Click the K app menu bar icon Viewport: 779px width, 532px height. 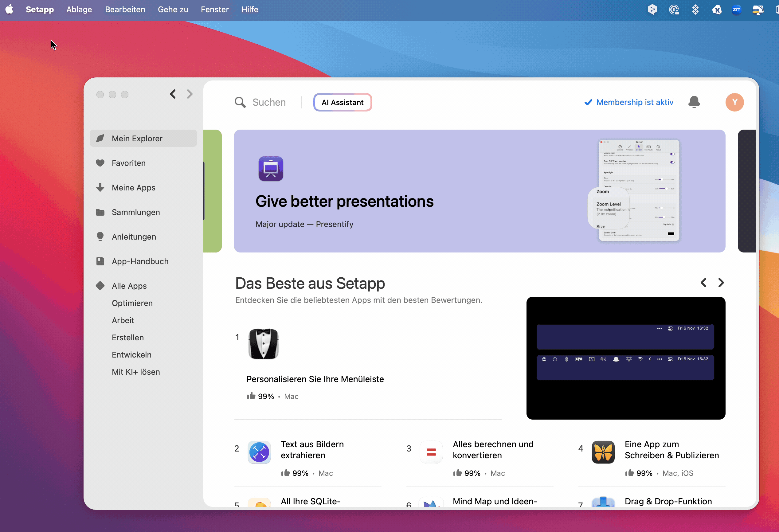(717, 10)
